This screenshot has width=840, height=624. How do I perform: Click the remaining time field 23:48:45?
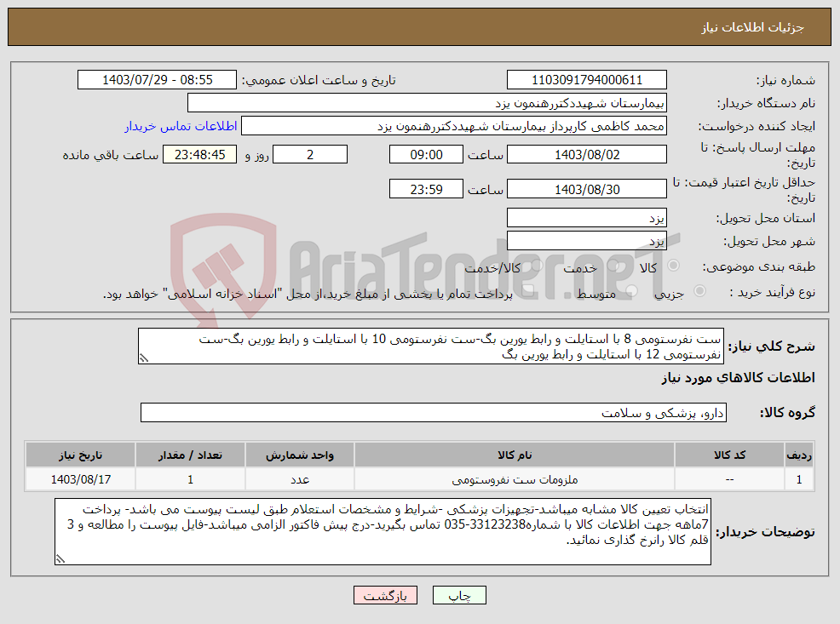[199, 155]
